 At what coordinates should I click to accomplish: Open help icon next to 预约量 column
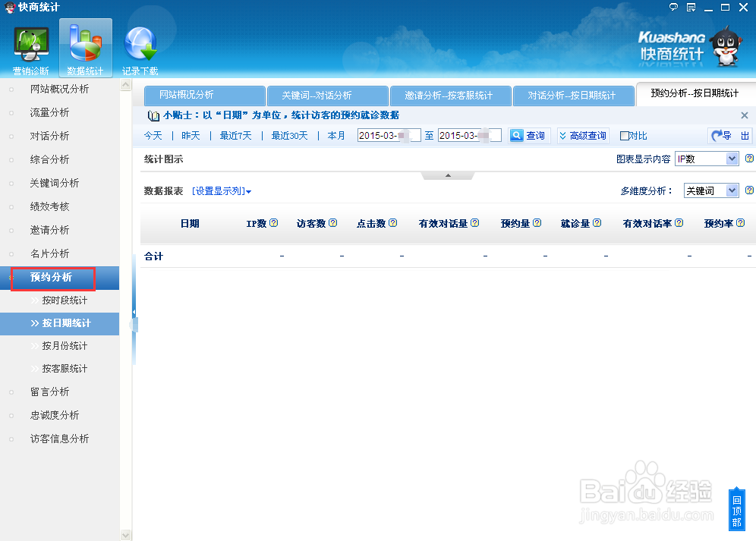(x=536, y=222)
